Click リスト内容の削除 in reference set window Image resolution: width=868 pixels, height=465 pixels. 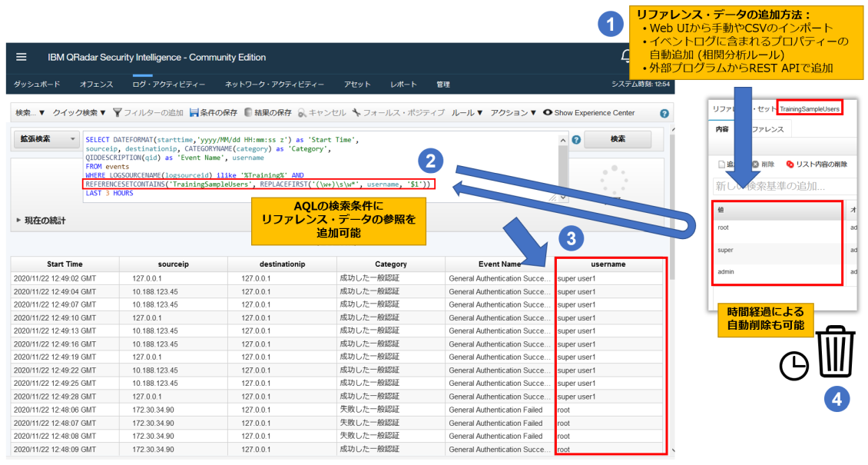(817, 164)
